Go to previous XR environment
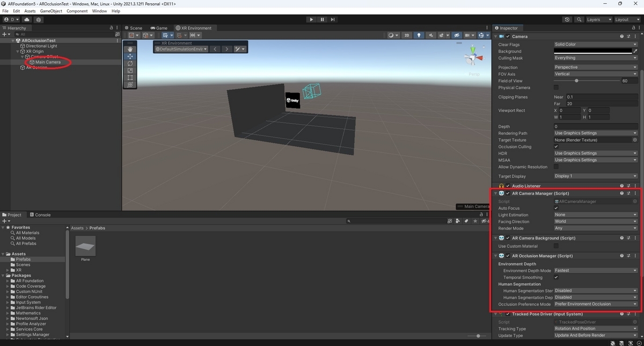Image resolution: width=644 pixels, height=346 pixels. click(215, 49)
